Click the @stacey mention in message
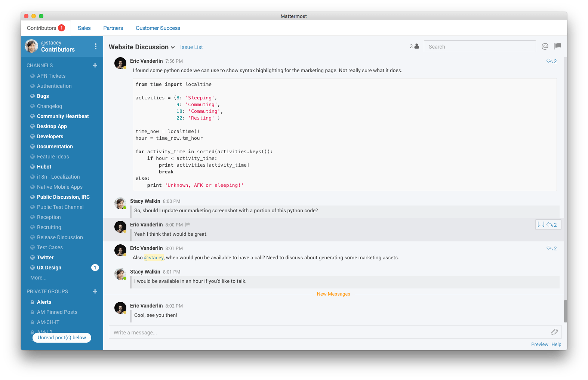The image size is (588, 380). coord(154,257)
